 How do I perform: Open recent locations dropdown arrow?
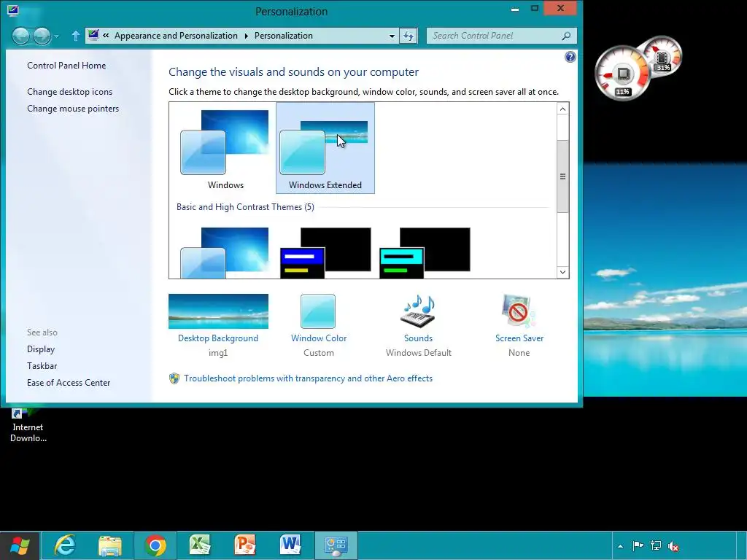tap(57, 36)
